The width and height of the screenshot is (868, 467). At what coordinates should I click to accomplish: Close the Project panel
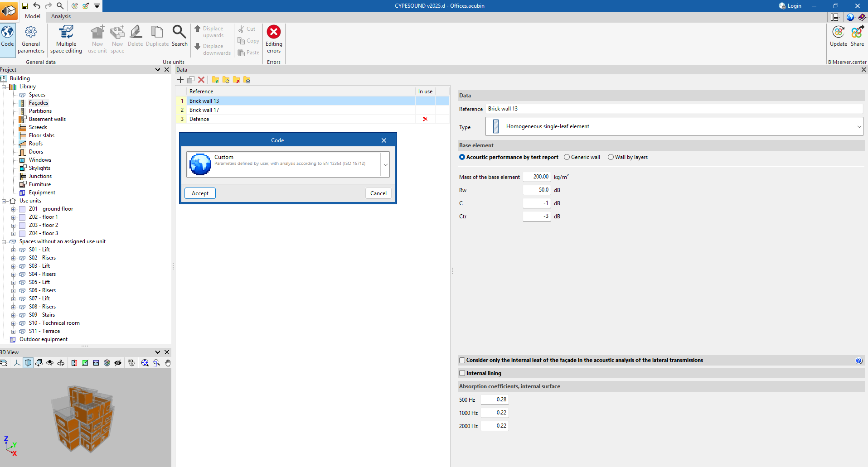point(167,70)
